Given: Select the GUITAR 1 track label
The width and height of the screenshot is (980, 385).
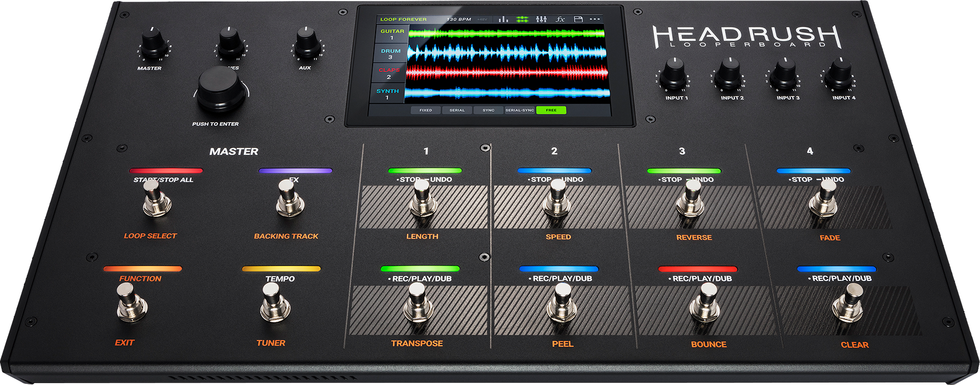Looking at the screenshot, I should (392, 34).
